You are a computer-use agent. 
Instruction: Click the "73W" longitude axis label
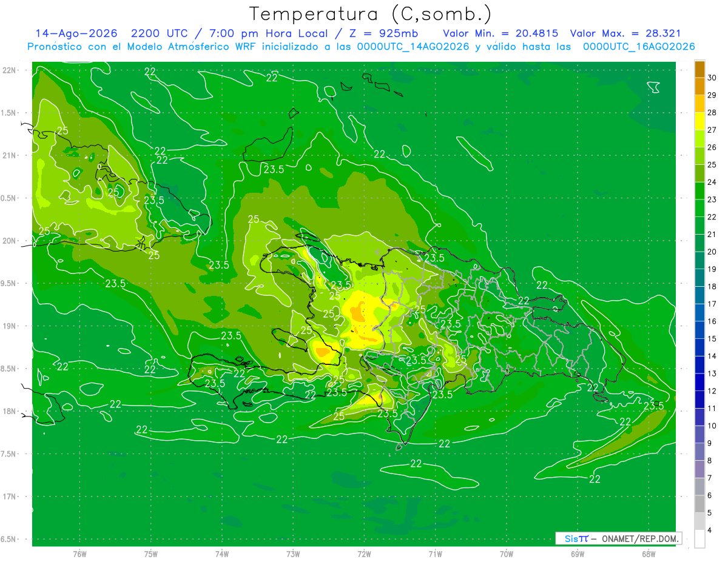pyautogui.click(x=293, y=554)
